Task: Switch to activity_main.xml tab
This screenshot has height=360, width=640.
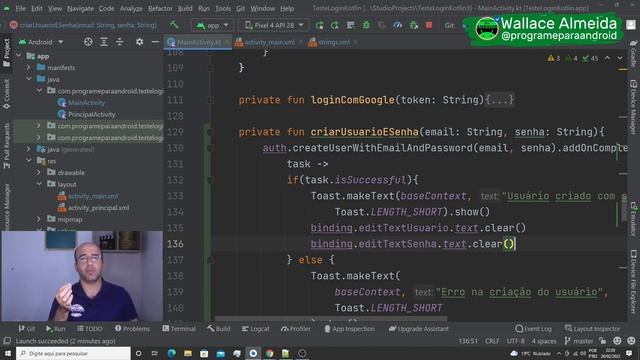Action: tap(269, 42)
